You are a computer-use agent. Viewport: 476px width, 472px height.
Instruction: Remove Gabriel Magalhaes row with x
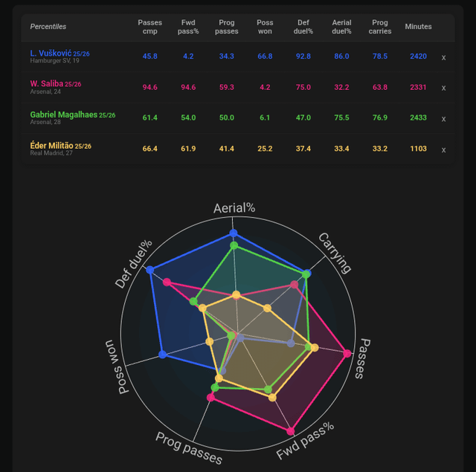pos(444,119)
